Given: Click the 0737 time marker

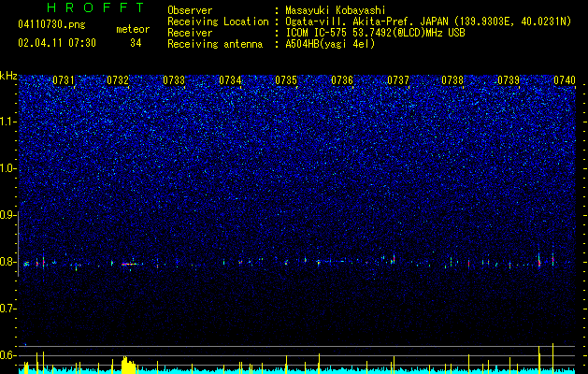Looking at the screenshot, I should pos(398,79).
